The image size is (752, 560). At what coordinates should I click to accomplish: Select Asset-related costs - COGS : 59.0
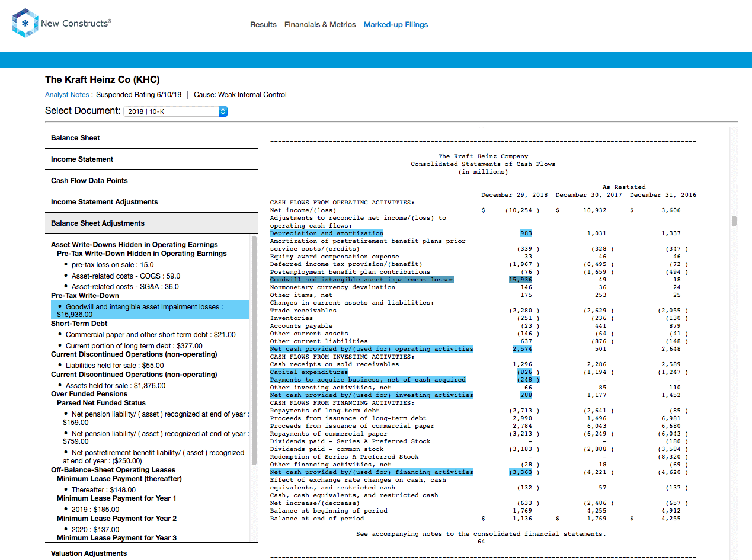[126, 276]
